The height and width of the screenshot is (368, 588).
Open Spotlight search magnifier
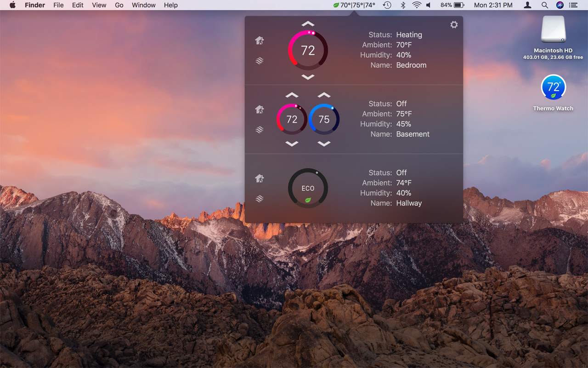544,5
